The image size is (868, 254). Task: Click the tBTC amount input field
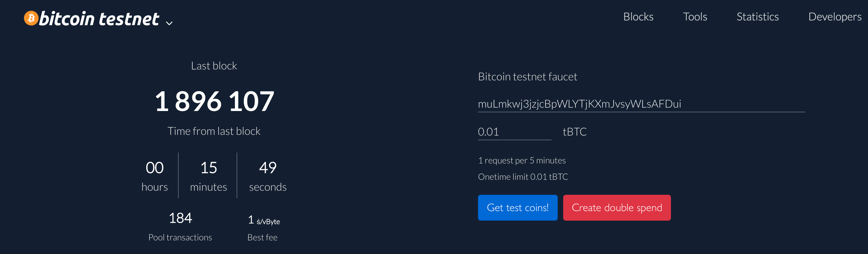(x=514, y=132)
